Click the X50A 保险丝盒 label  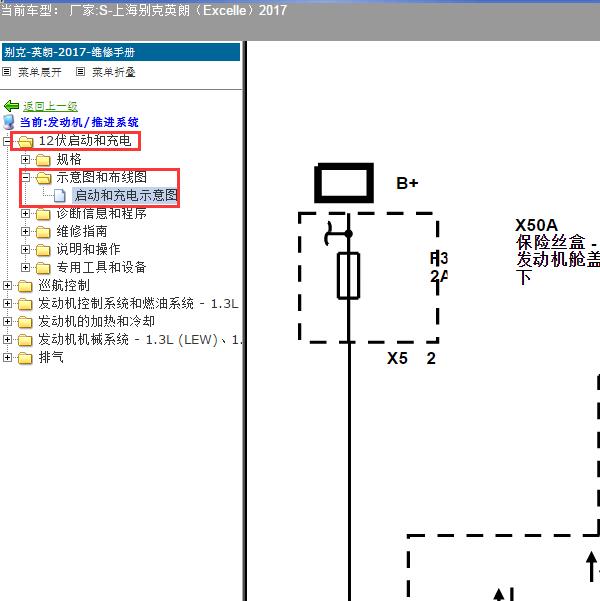click(557, 251)
